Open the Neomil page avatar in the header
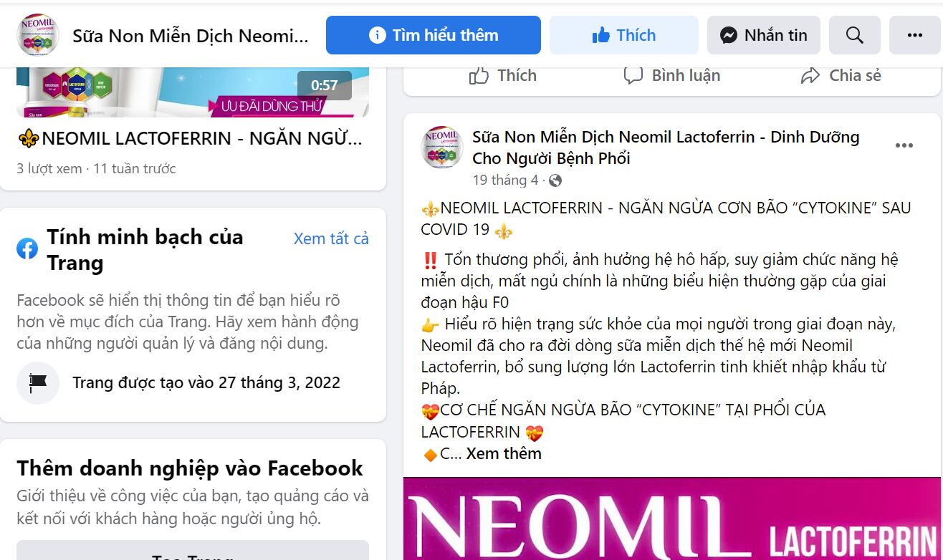Viewport: 943px width, 560px height. (x=37, y=35)
